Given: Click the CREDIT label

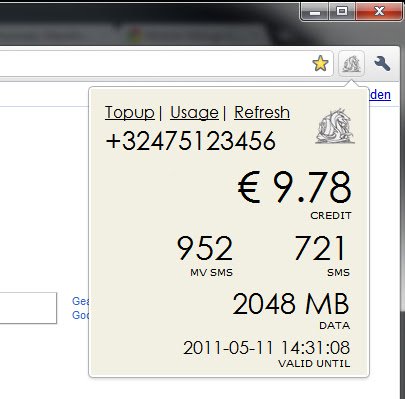Looking at the screenshot, I should click(331, 216).
